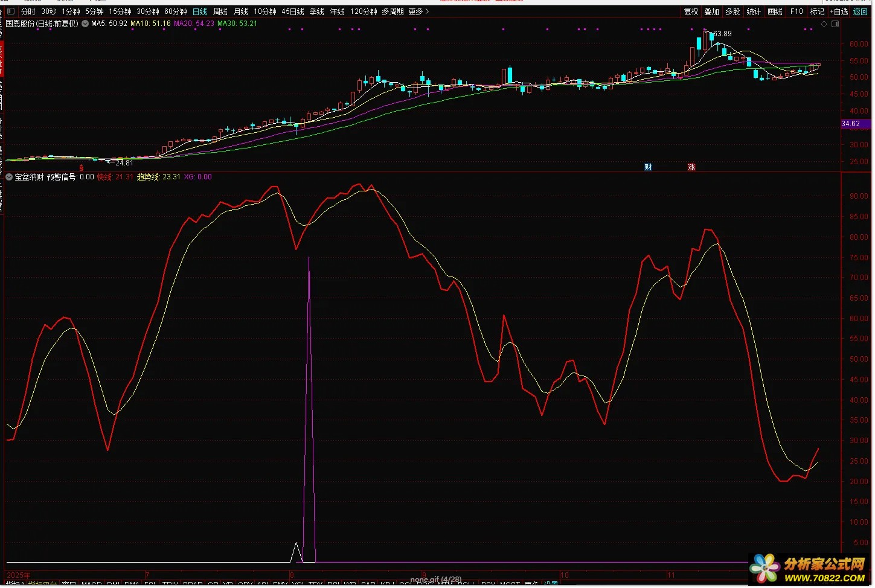Click the 复权 adjustment button

click(x=691, y=11)
